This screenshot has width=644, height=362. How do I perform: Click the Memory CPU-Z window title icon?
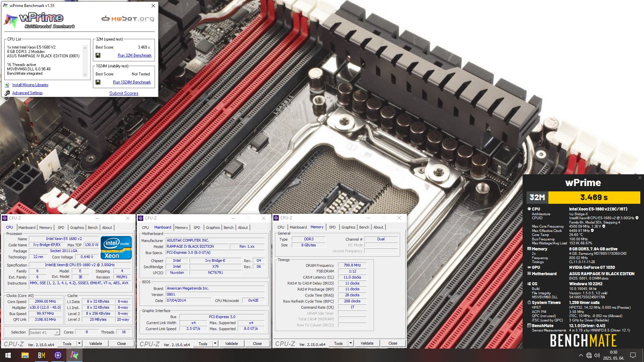276,218
